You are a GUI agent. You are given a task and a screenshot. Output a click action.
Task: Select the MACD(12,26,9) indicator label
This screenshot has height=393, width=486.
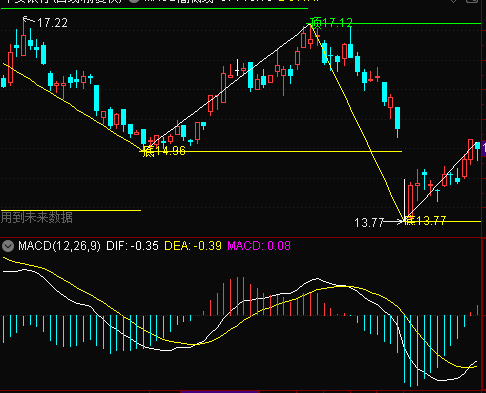59,246
